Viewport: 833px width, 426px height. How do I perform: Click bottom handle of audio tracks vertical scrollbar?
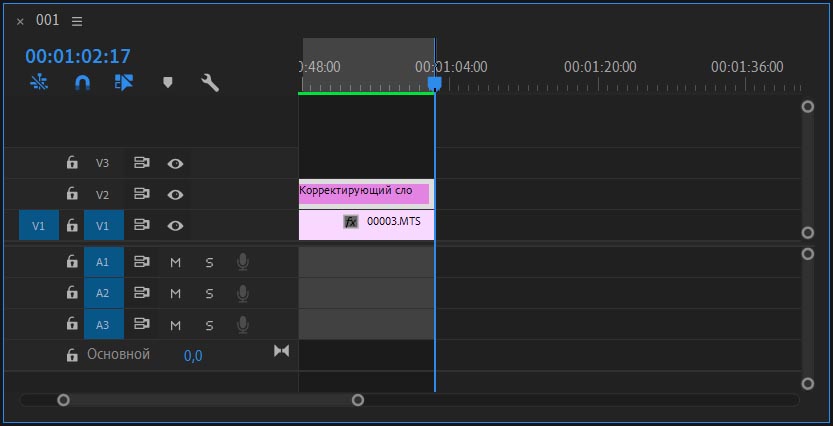pos(808,384)
